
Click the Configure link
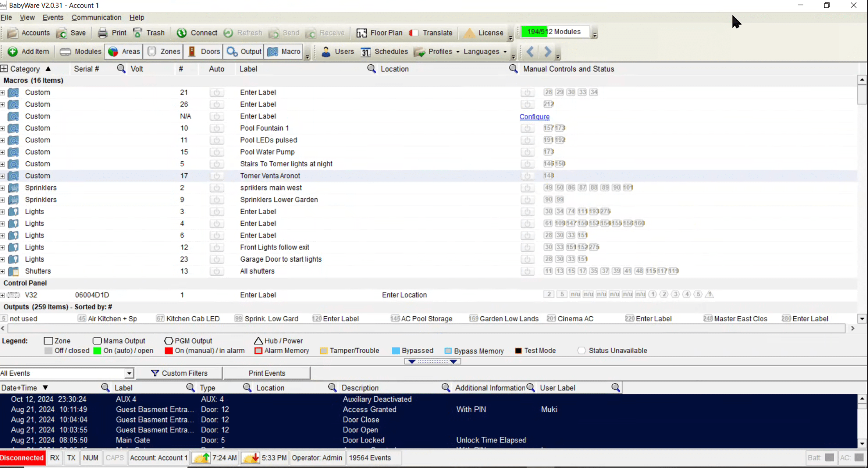[x=534, y=117]
